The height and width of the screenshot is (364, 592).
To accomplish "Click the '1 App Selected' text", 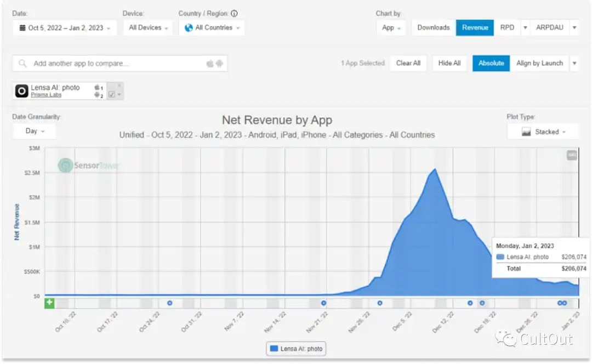I will [362, 63].
